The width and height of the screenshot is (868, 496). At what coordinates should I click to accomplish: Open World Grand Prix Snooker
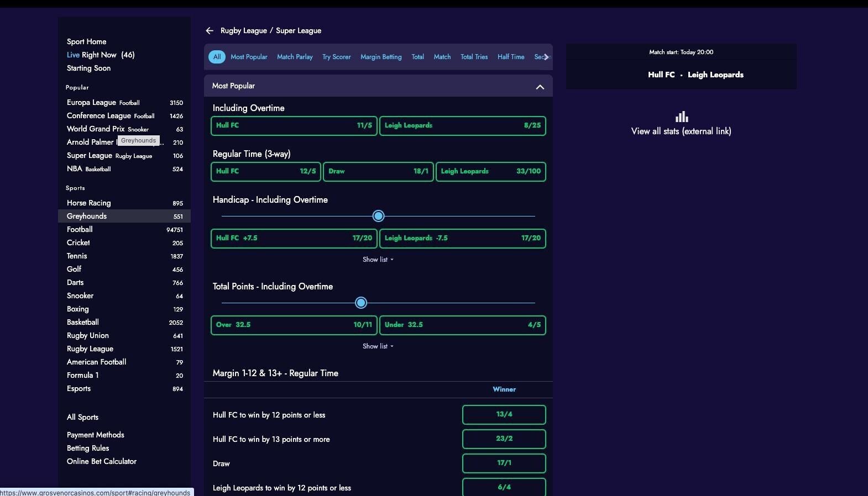[x=124, y=129]
